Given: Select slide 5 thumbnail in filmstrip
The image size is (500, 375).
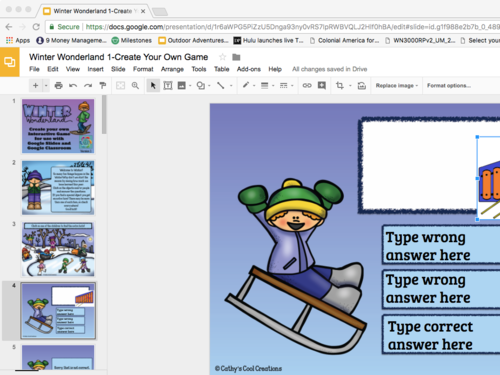Looking at the screenshot, I should point(58,358).
